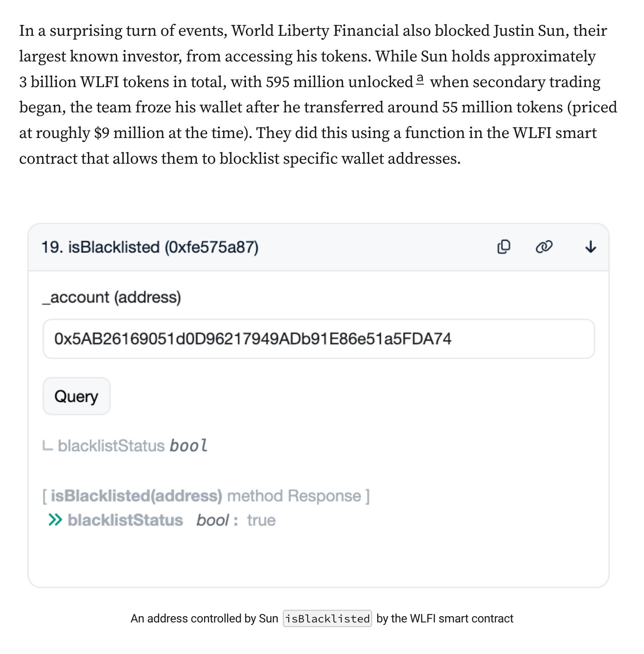This screenshot has height=654, width=644.
Task: Click the '_account (address)' label
Action: pos(112,298)
